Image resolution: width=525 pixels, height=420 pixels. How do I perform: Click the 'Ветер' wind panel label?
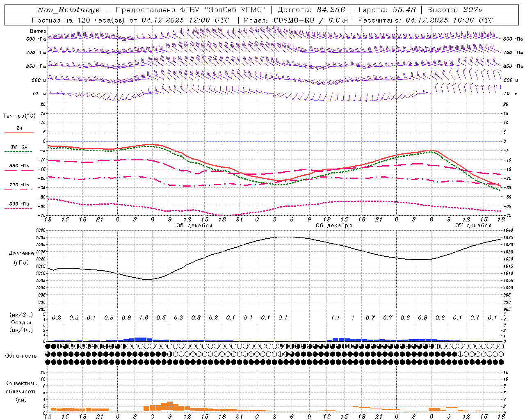pos(38,31)
